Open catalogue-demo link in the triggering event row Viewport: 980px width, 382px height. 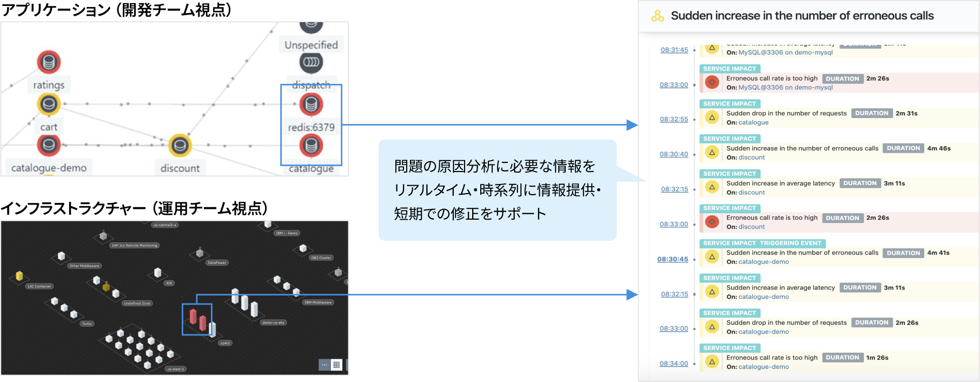point(764,262)
